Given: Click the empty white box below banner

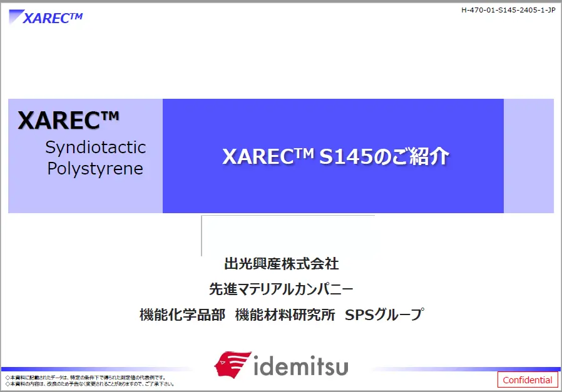Looking at the screenshot, I should [288, 235].
